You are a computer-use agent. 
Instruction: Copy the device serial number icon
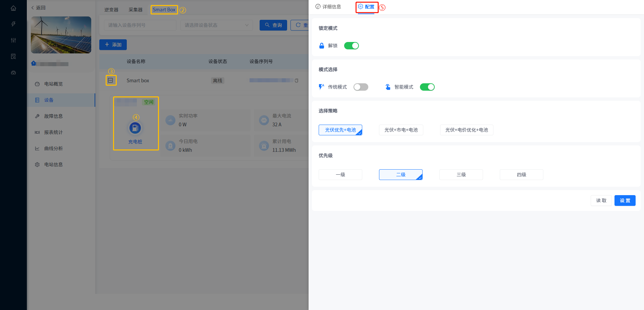297,81
